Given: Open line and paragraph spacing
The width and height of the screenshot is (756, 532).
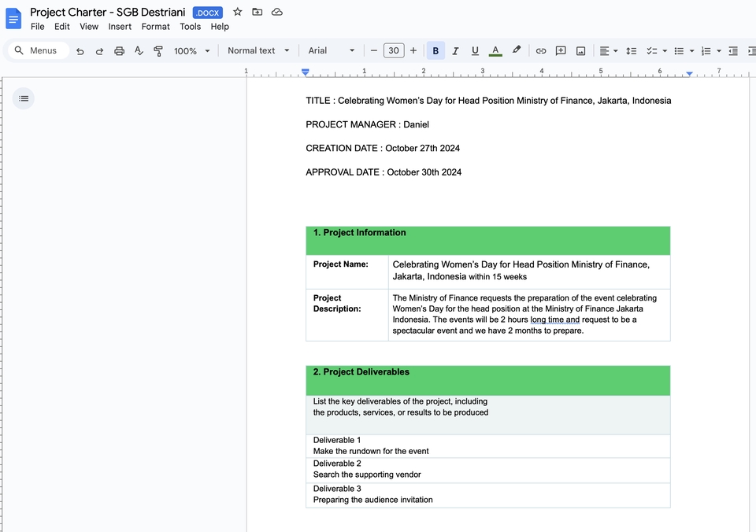Looking at the screenshot, I should 631,50.
